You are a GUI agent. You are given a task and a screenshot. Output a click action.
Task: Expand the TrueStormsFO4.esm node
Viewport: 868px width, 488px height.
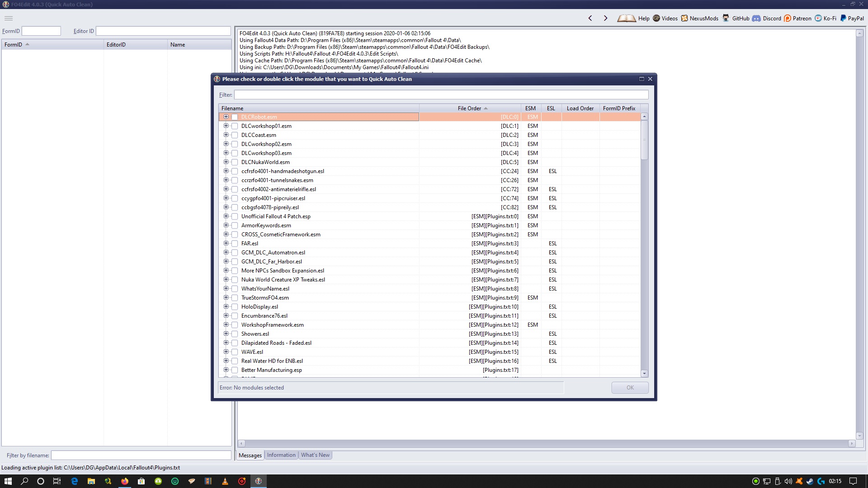pos(226,298)
